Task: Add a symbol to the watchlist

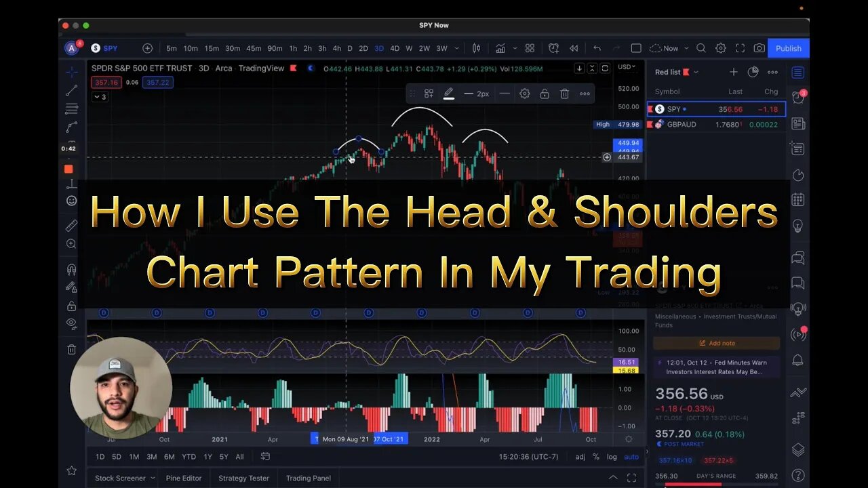Action: [733, 72]
